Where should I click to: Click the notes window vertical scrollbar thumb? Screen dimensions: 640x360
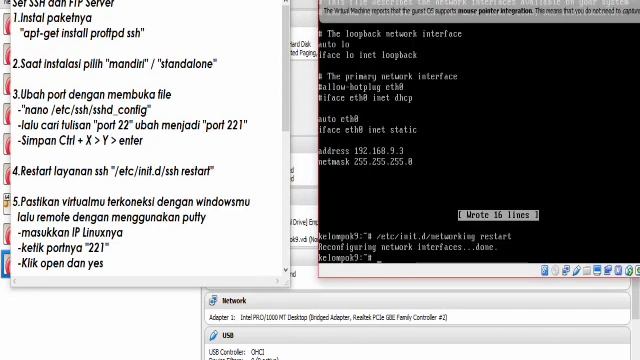click(286, 69)
